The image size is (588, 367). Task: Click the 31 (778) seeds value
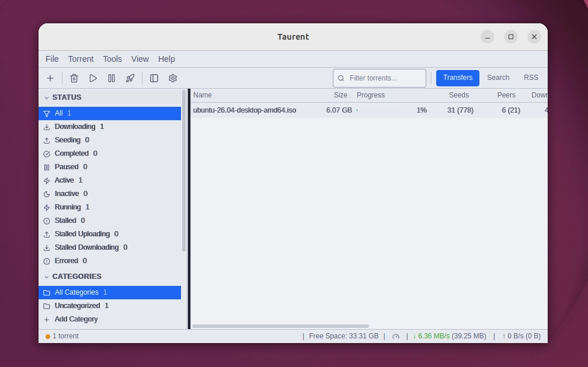[460, 110]
